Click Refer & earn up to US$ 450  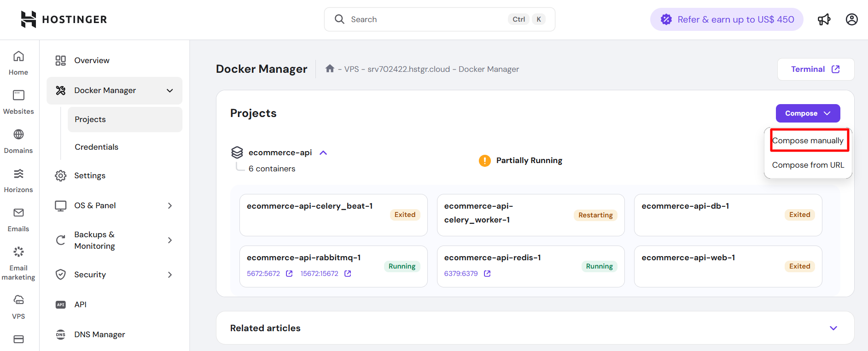point(727,19)
